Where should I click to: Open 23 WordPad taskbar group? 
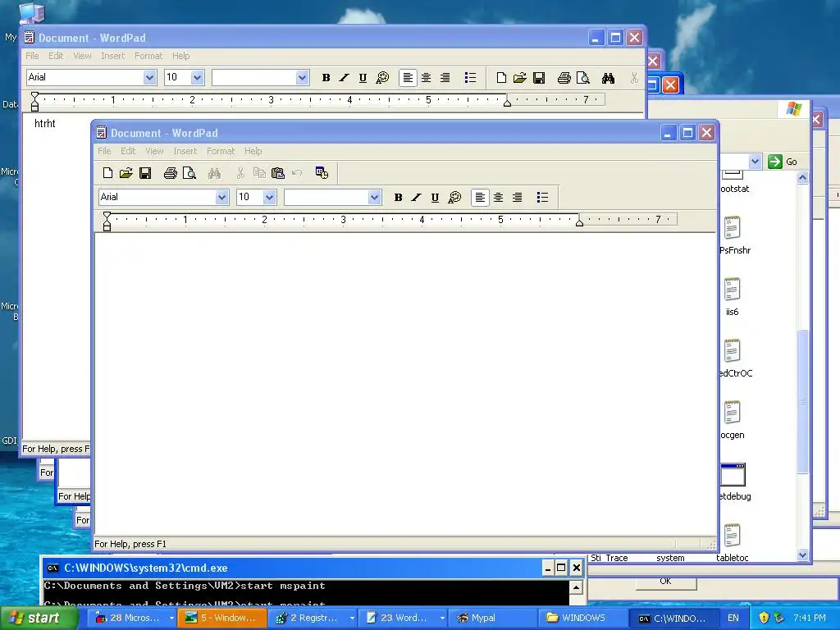pyautogui.click(x=404, y=618)
